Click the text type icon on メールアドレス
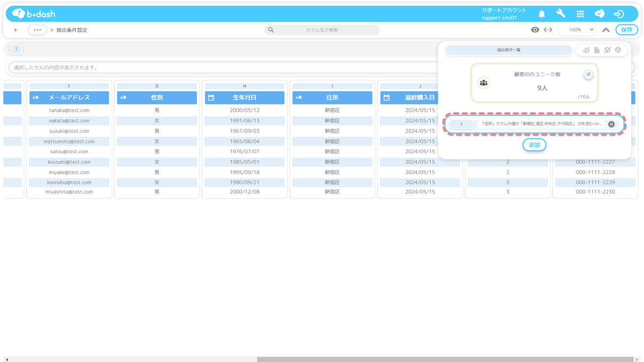Image resolution: width=644 pixels, height=362 pixels. pyautogui.click(x=36, y=98)
